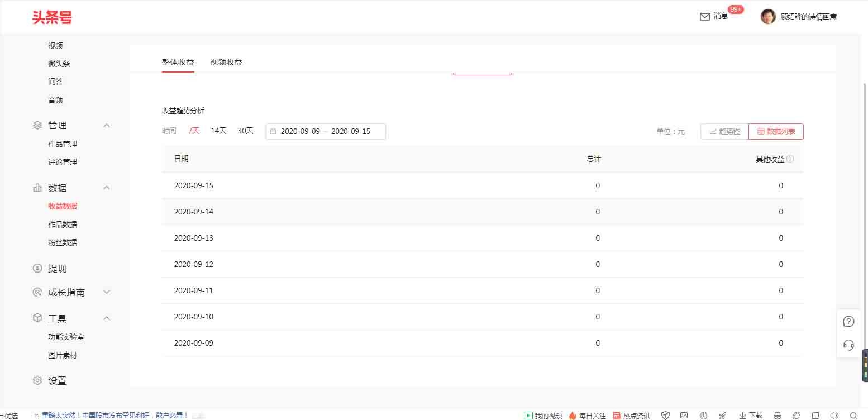Open 粉丝数据 in the sidebar

click(63, 242)
